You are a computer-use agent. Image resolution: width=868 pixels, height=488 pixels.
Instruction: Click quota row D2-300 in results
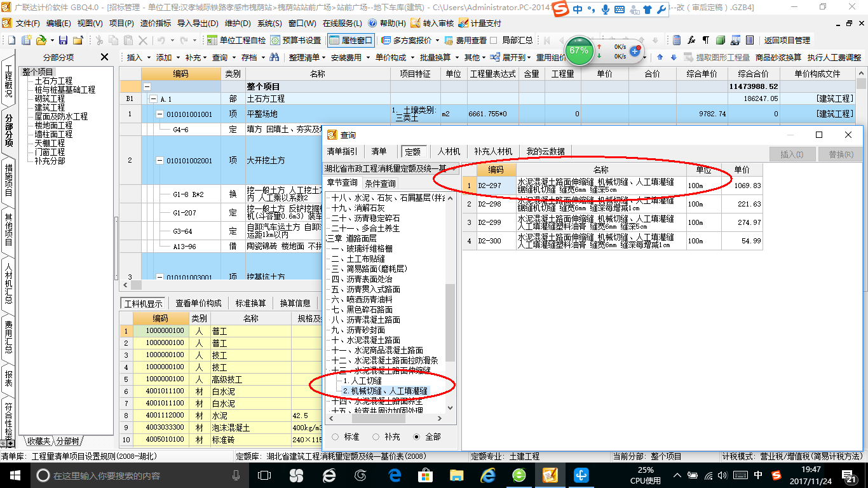(613, 241)
